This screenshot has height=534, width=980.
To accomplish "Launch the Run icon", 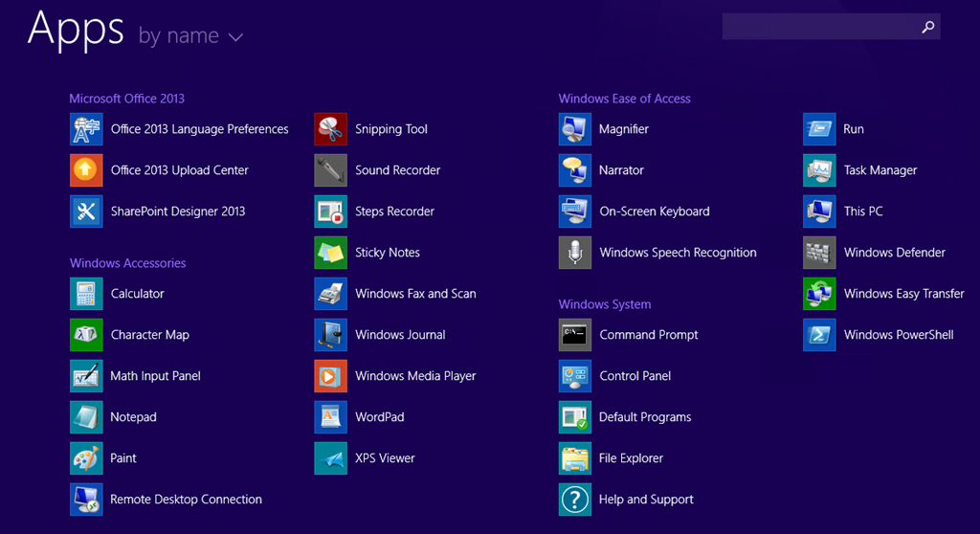I will (819, 129).
